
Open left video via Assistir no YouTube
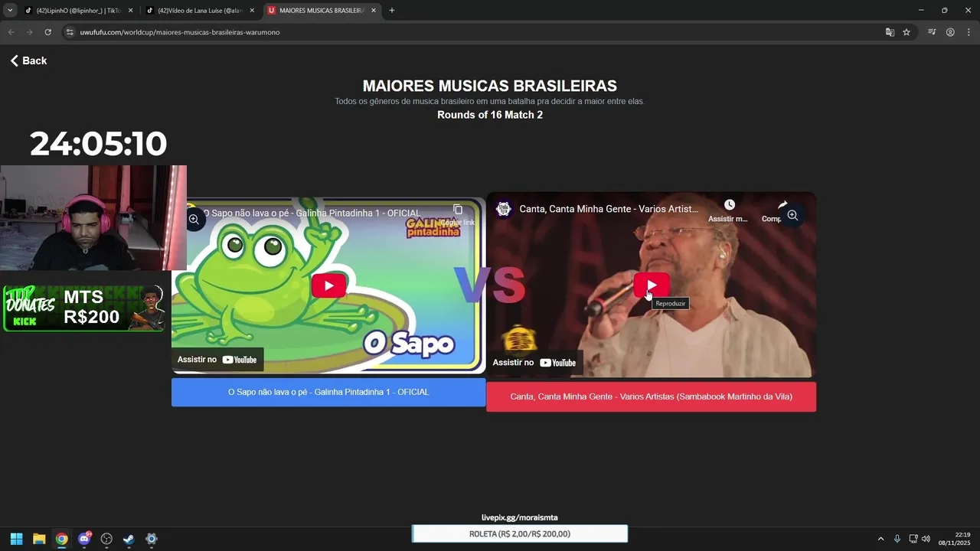pyautogui.click(x=217, y=360)
